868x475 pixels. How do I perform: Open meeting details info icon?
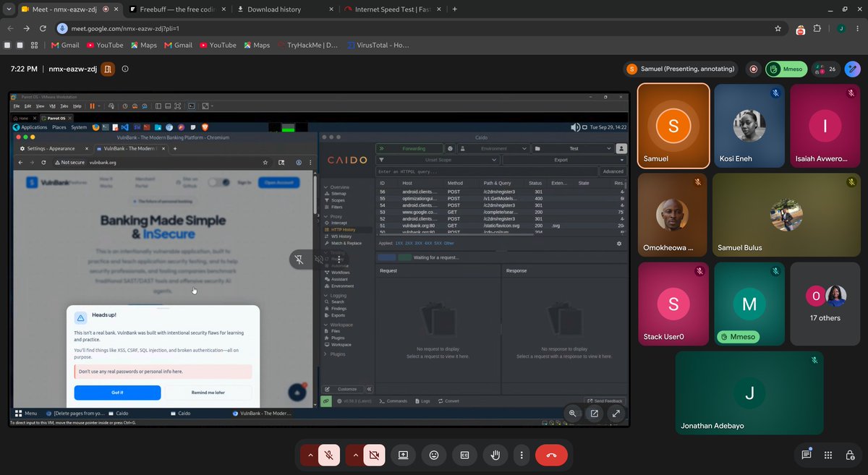125,69
